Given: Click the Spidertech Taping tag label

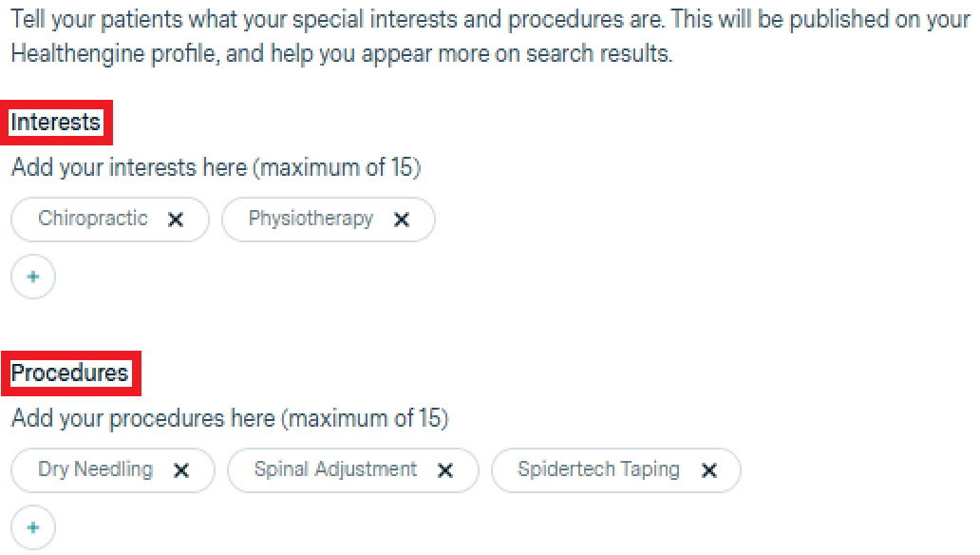Looking at the screenshot, I should coord(598,469).
